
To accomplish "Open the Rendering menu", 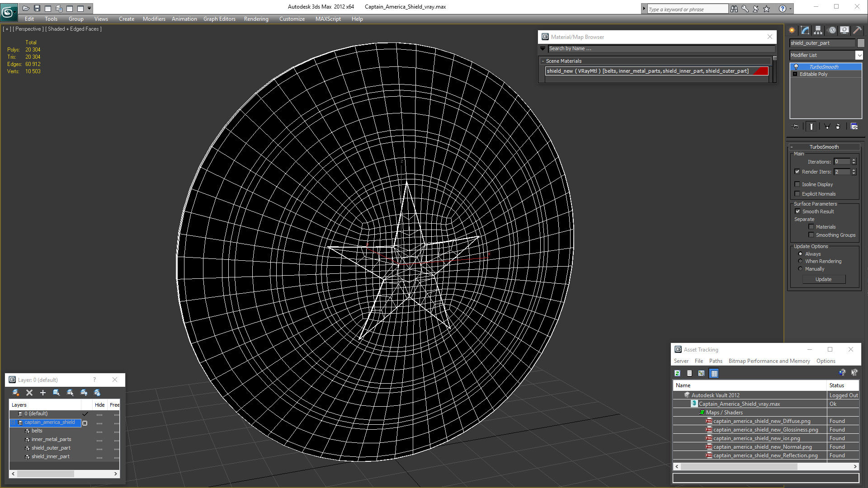I will pyautogui.click(x=256, y=19).
